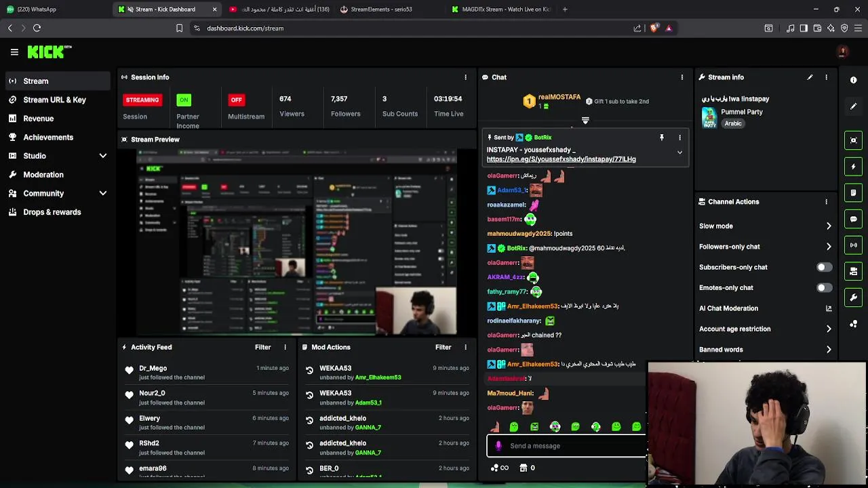This screenshot has height=488, width=868.
Task: Open the Amr_Elhakeem53 moderator name in Mod Actions
Action: (378, 378)
